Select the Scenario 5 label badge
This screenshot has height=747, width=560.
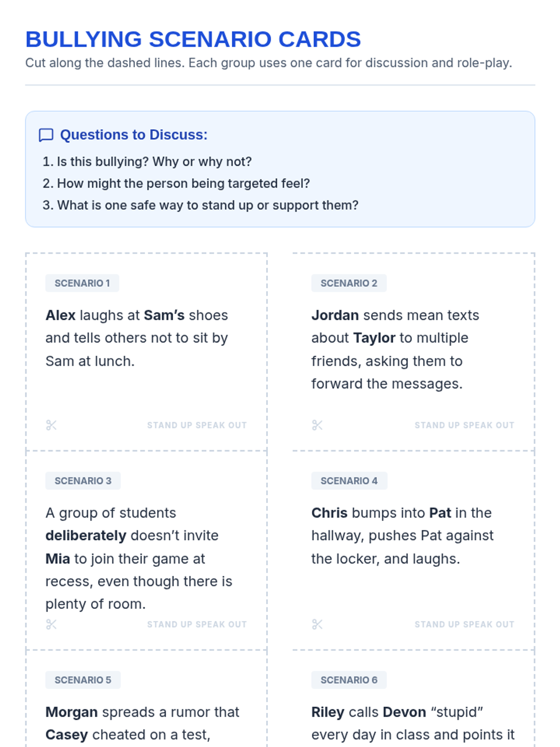[x=83, y=680]
